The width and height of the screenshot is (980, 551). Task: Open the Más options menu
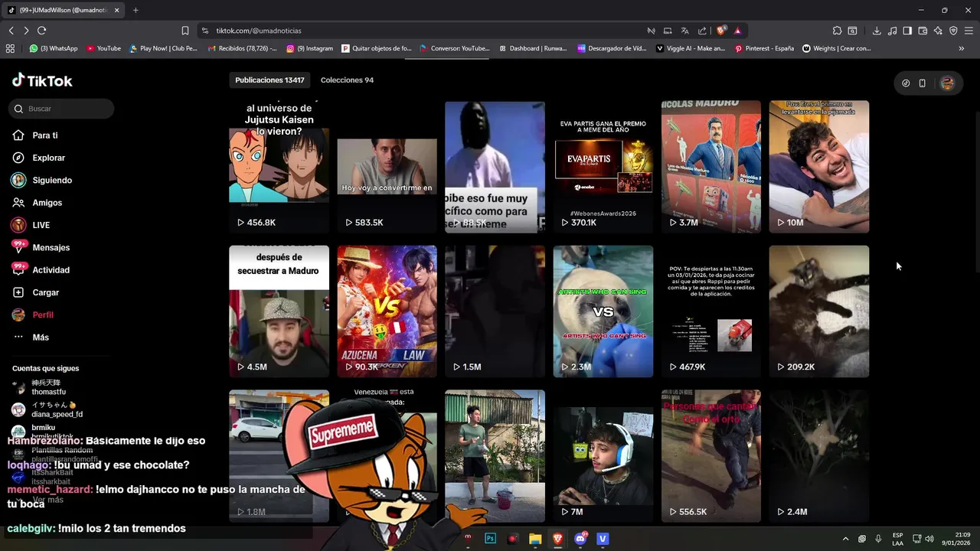[x=31, y=337]
